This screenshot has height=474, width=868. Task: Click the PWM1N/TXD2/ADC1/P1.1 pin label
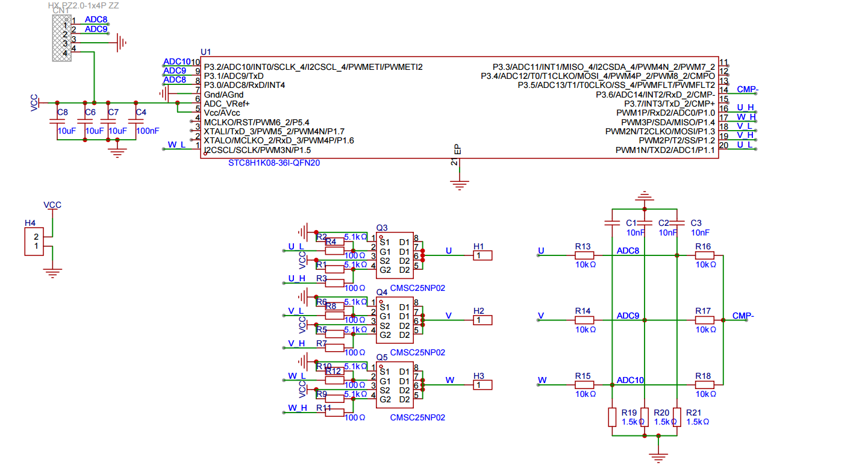pos(665,150)
